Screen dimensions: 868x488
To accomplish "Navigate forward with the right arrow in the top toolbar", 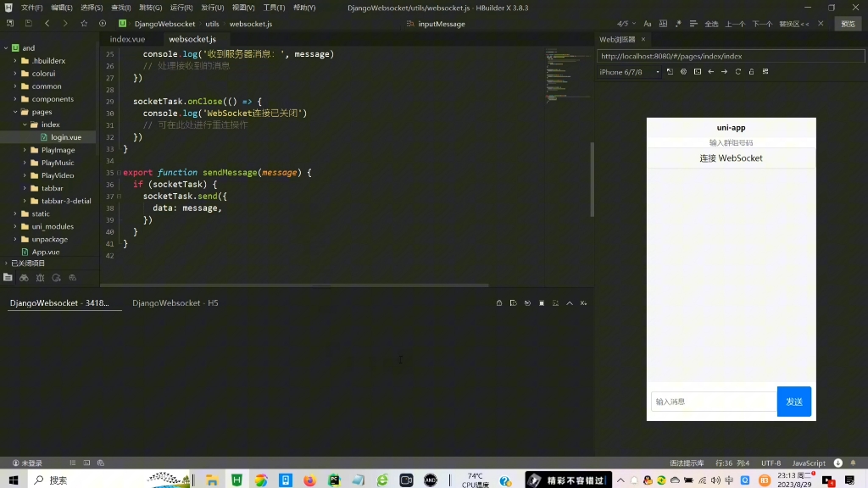I will click(x=65, y=24).
